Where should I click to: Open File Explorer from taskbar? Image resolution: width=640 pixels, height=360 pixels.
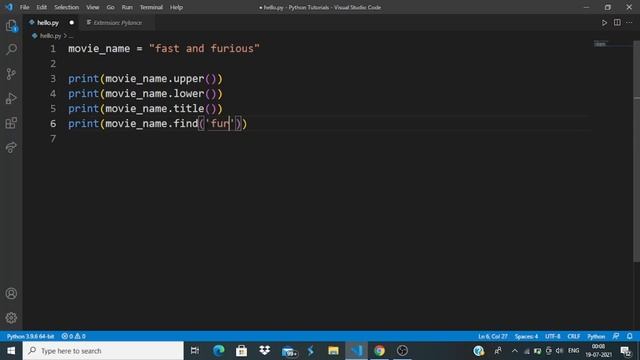(x=333, y=351)
